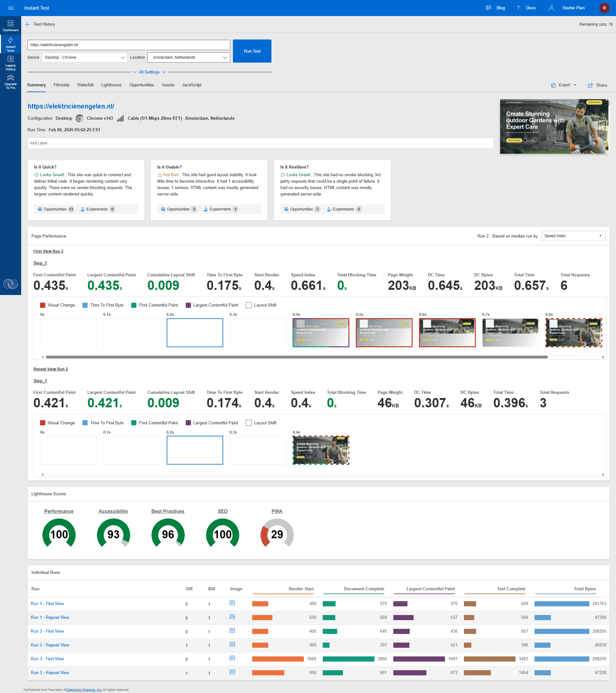Screen dimensions: 616x693
Task: Click the Test History back arrow
Action: 28,24
